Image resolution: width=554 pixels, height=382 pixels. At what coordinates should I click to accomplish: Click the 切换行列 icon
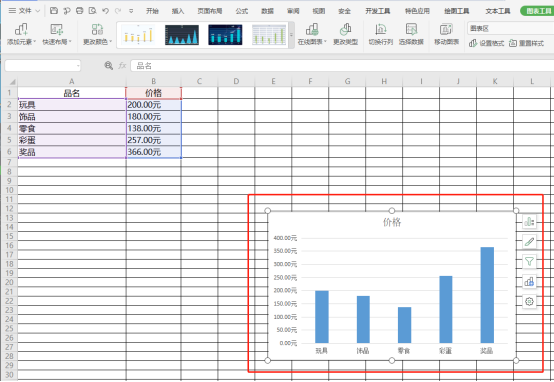click(381, 34)
